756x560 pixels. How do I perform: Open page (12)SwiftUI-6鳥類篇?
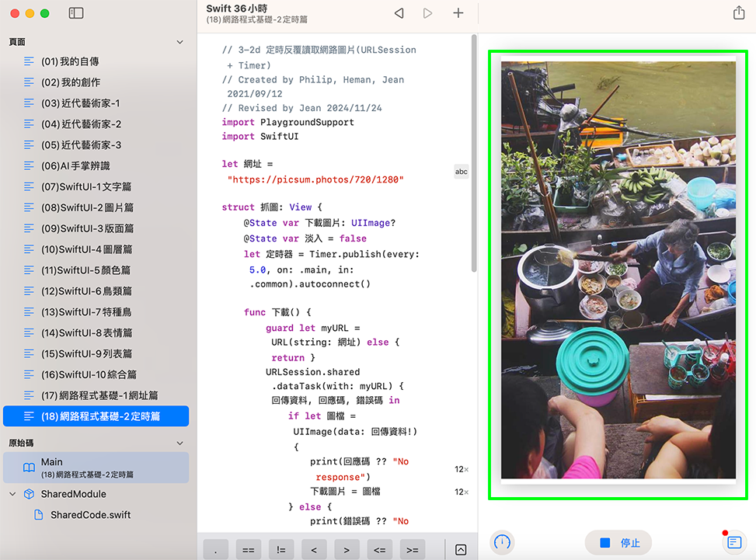pyautogui.click(x=86, y=291)
